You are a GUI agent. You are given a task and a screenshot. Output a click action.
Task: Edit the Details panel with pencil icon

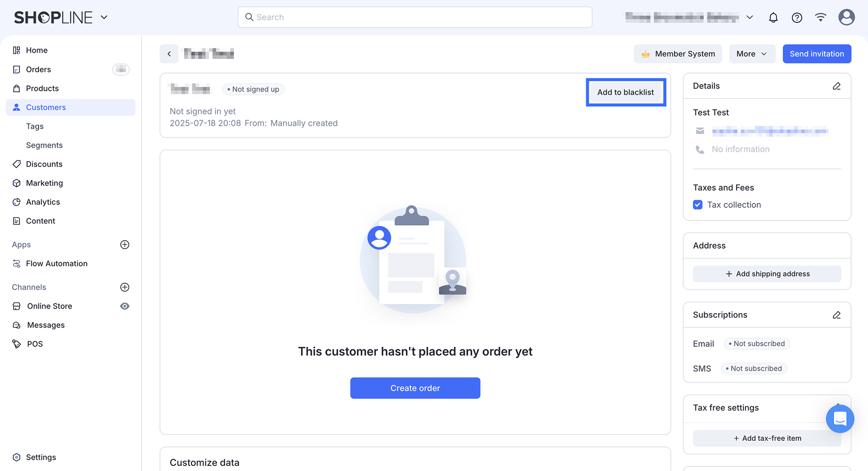coord(836,86)
